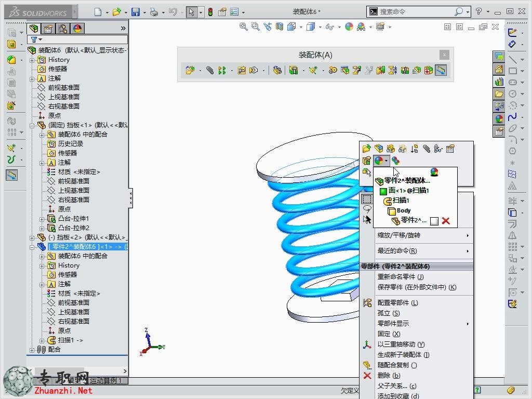Expand the (-) 挡板<2> component node

coord(32,238)
